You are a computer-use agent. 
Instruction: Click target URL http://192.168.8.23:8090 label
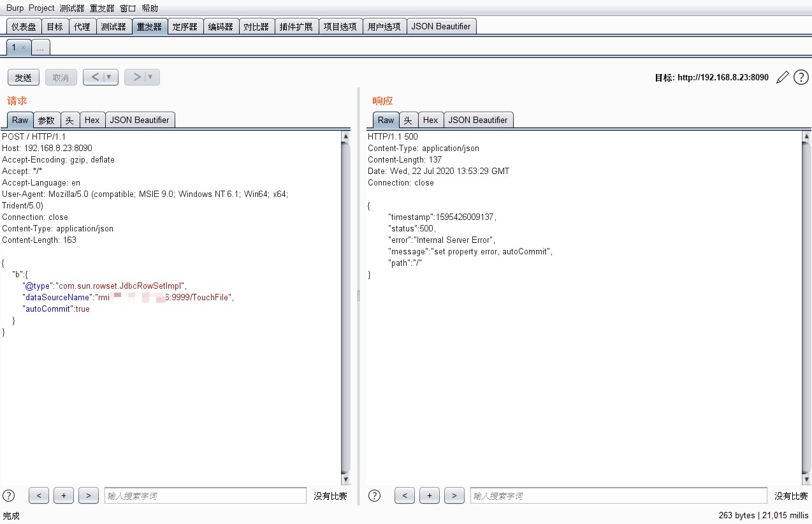(x=712, y=78)
